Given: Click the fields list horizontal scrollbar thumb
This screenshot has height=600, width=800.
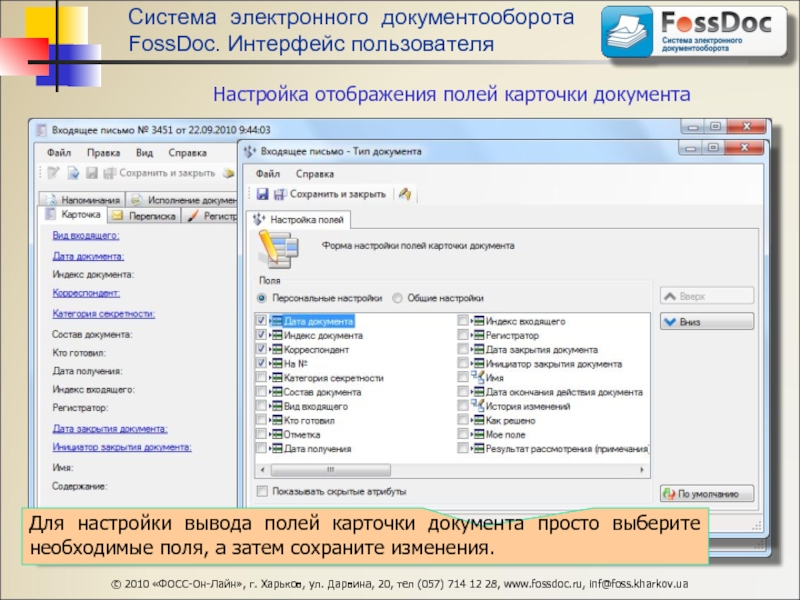Looking at the screenshot, I should tap(331, 469).
